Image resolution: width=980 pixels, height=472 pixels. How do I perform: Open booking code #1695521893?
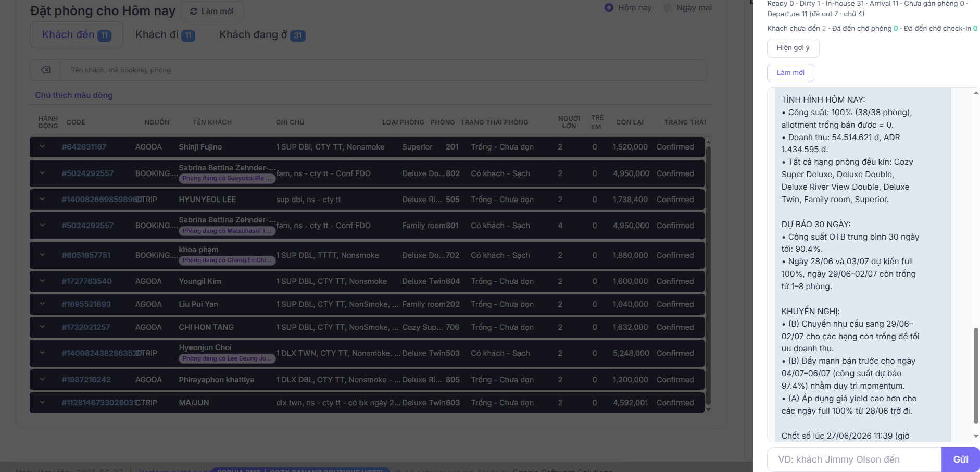86,304
